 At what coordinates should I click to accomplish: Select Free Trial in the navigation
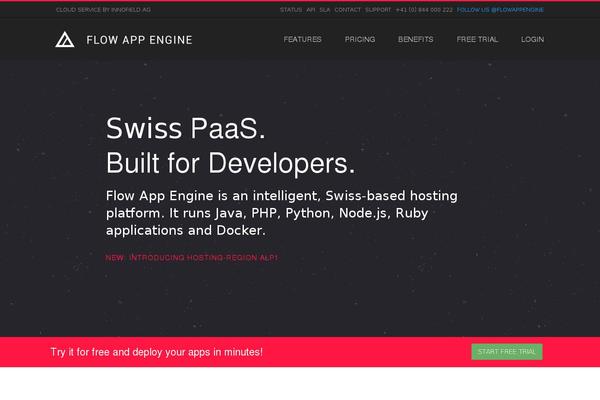pos(477,39)
